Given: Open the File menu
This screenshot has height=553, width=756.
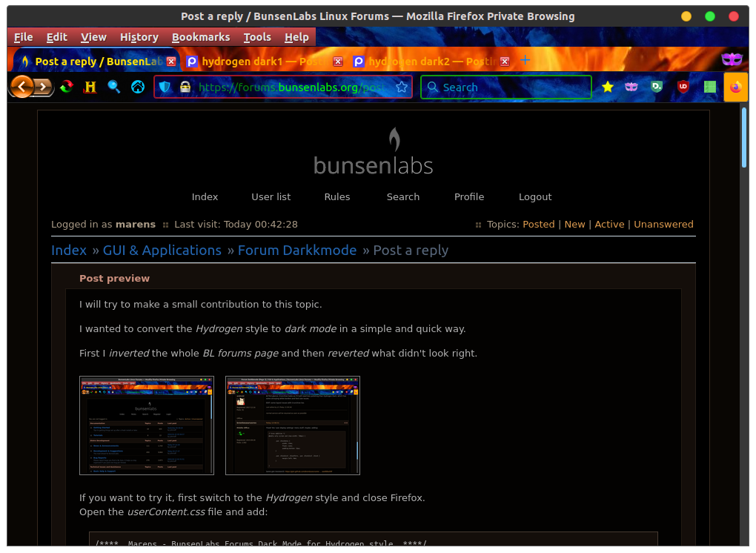Looking at the screenshot, I should point(23,37).
